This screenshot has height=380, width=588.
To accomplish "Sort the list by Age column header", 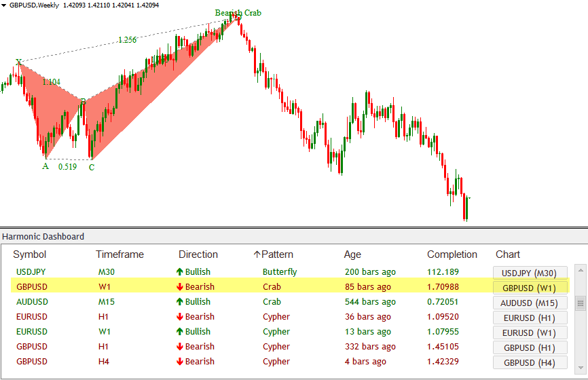I will point(352,254).
